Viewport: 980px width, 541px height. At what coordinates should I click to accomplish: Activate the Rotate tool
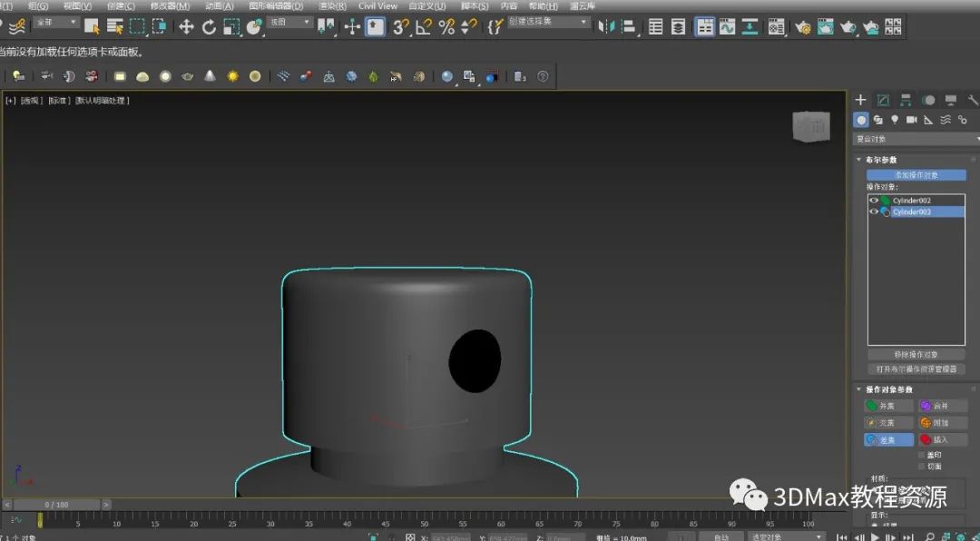(x=209, y=27)
